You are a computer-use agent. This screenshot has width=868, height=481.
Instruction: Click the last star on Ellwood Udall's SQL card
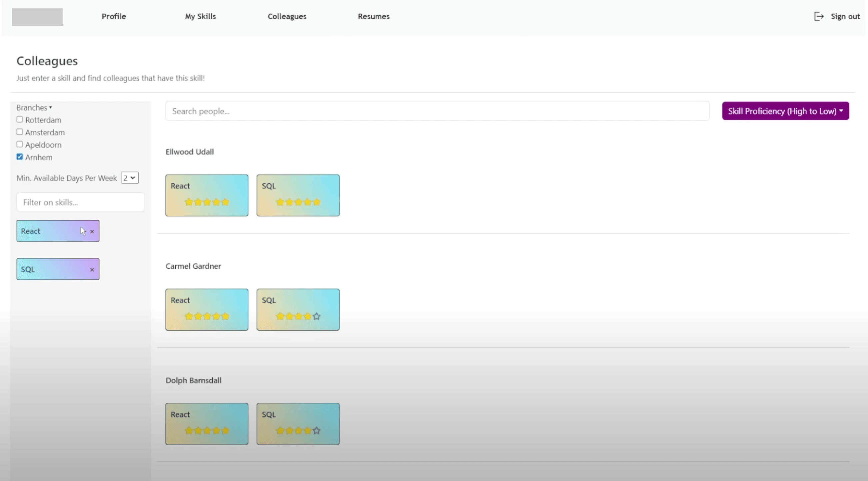tap(316, 202)
